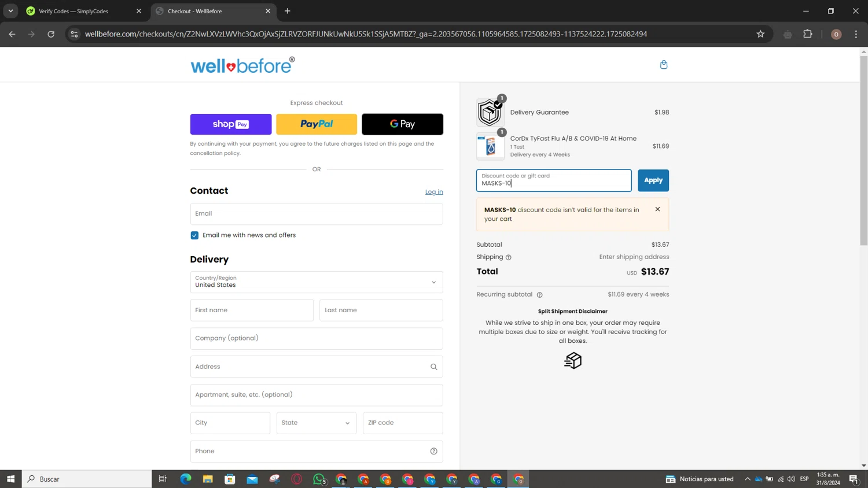This screenshot has width=868, height=488.
Task: Open the Mail app from taskbar
Action: [252, 479]
